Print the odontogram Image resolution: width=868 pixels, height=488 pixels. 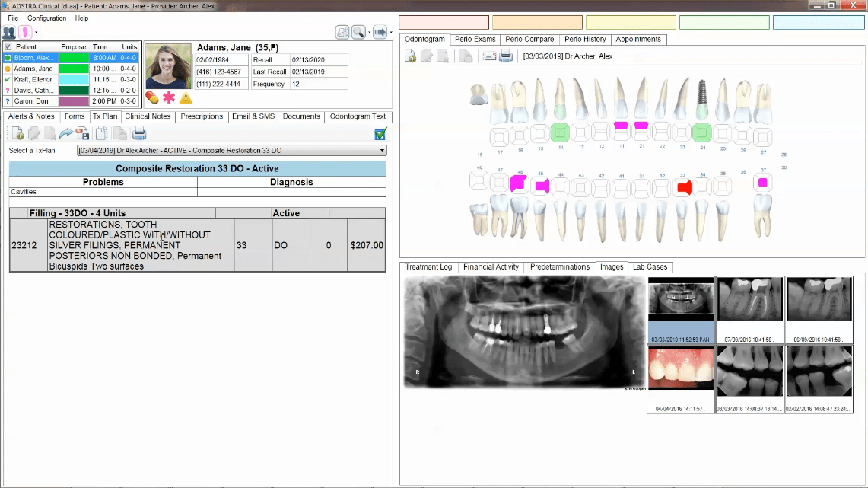506,56
